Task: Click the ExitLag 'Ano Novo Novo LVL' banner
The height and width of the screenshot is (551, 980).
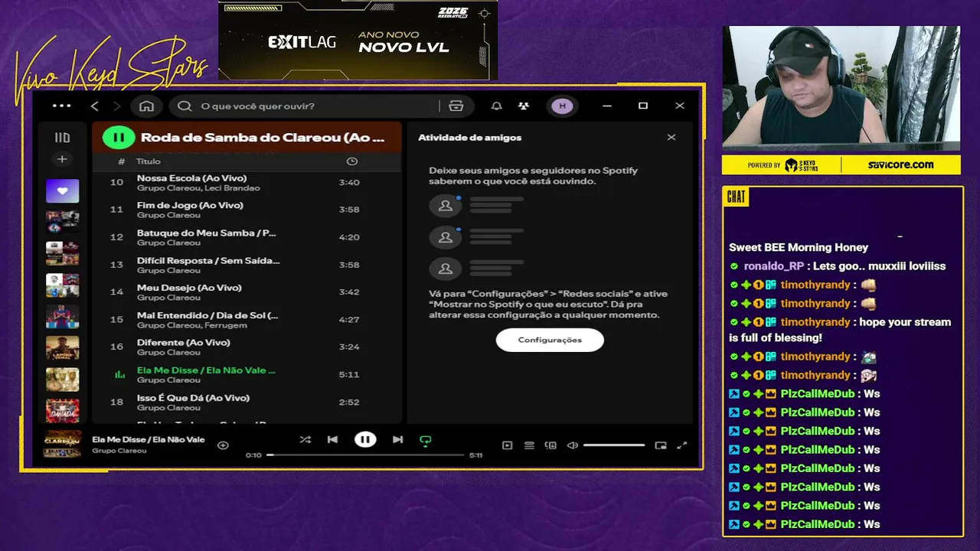Action: coord(358,40)
